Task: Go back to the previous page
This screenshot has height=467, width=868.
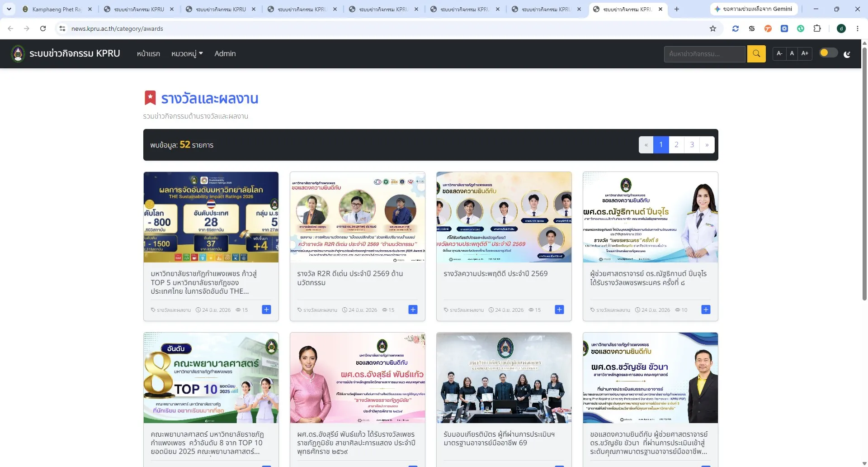Action: point(10,29)
